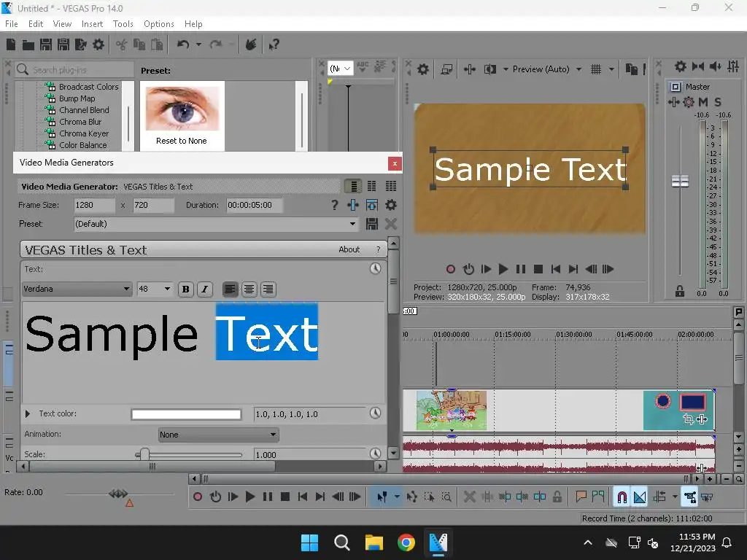Image resolution: width=747 pixels, height=560 pixels.
Task: Click the Text animate clock icon
Action: click(376, 268)
